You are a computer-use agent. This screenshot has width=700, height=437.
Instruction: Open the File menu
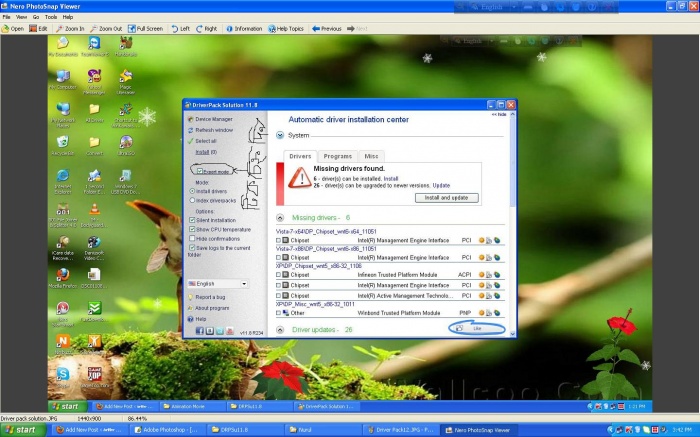(6, 17)
